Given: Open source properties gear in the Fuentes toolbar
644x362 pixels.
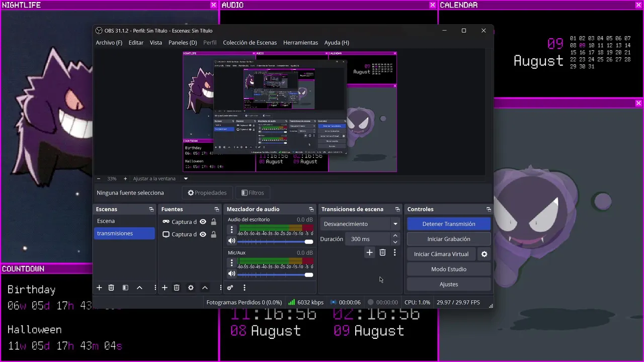Looking at the screenshot, I should click(191, 288).
